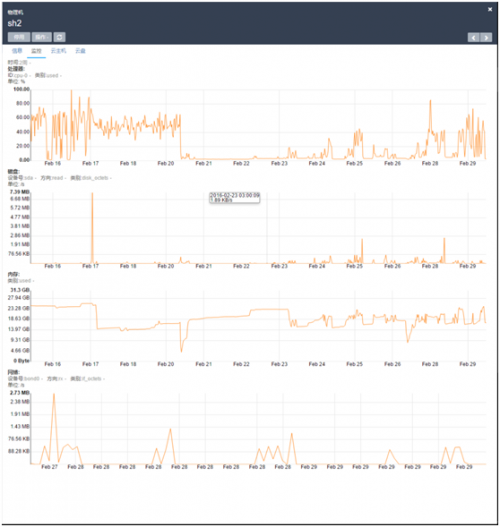Open the 云盘 tab
The height and width of the screenshot is (527, 500).
click(x=80, y=51)
